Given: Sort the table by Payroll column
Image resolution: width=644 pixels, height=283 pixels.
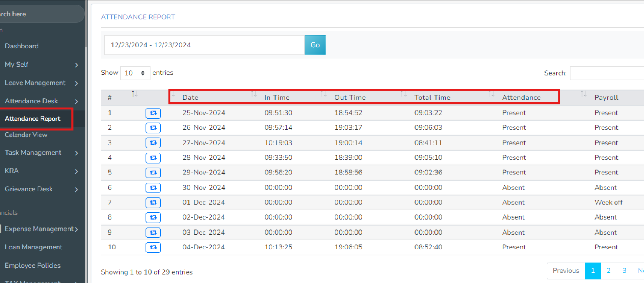Looking at the screenshot, I should point(606,97).
